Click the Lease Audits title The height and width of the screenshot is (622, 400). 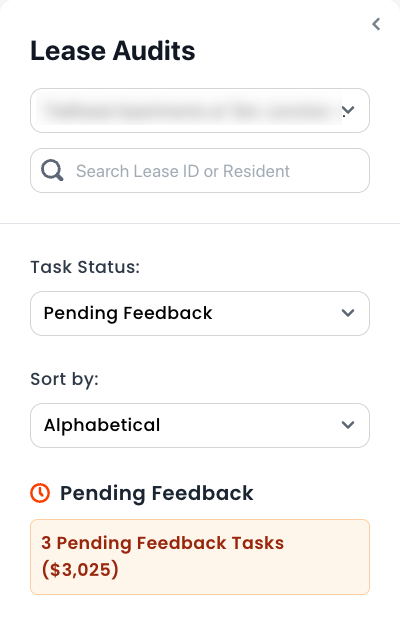tap(113, 51)
